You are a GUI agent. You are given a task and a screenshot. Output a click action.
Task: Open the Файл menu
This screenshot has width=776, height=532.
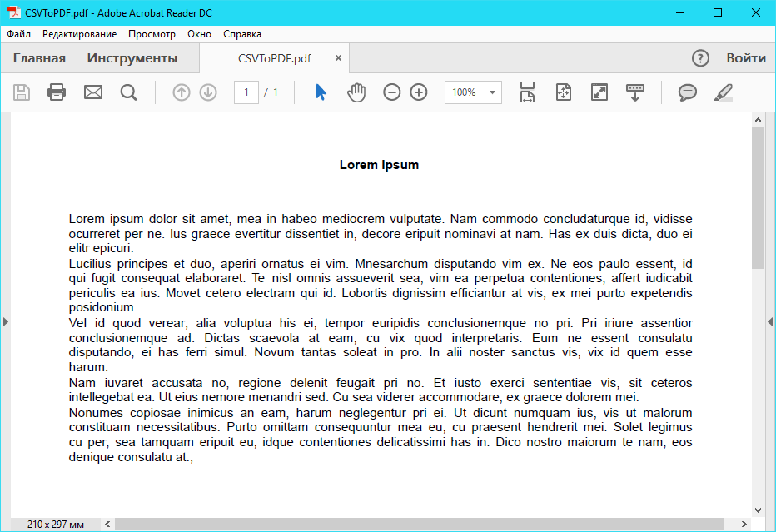(18, 34)
